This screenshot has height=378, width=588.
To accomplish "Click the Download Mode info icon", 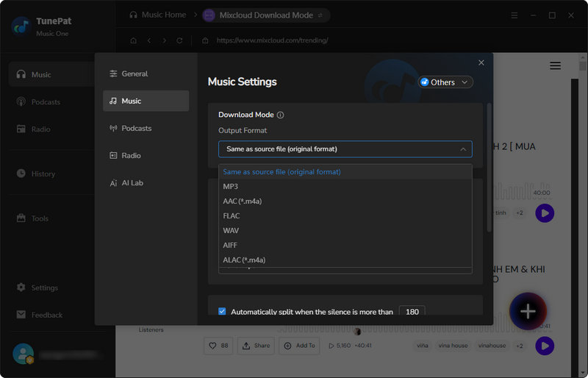I will pyautogui.click(x=280, y=115).
